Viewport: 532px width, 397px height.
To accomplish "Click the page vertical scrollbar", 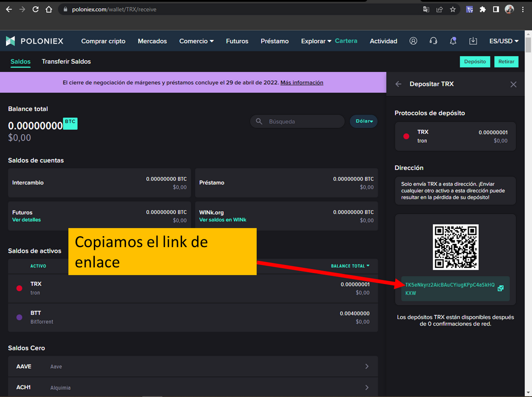I will coord(528,44).
